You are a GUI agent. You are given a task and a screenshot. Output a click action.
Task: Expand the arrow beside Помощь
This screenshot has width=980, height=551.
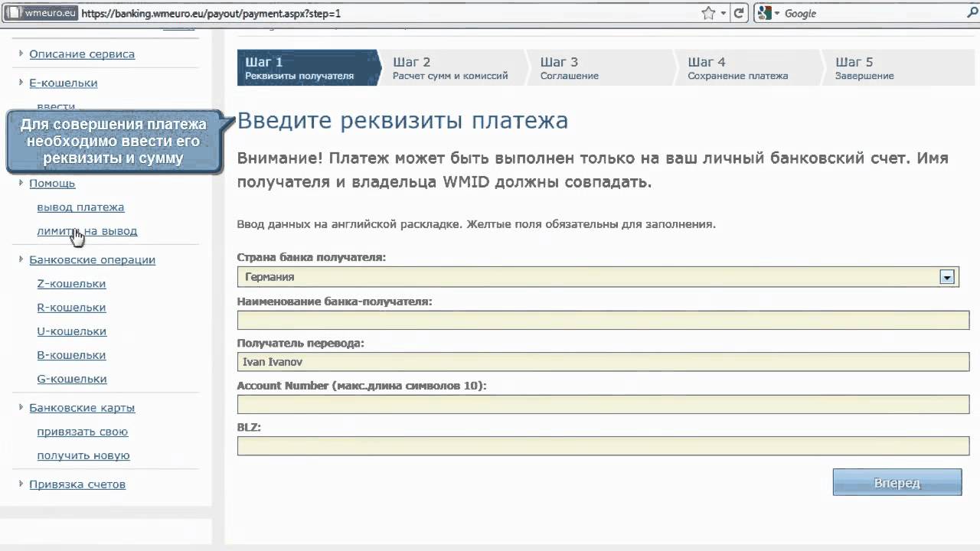point(21,183)
